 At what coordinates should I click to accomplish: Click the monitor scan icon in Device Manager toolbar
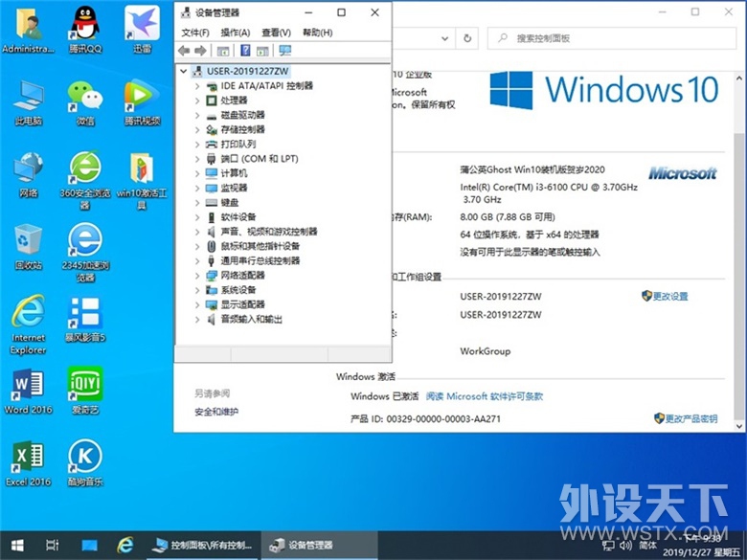(x=284, y=51)
